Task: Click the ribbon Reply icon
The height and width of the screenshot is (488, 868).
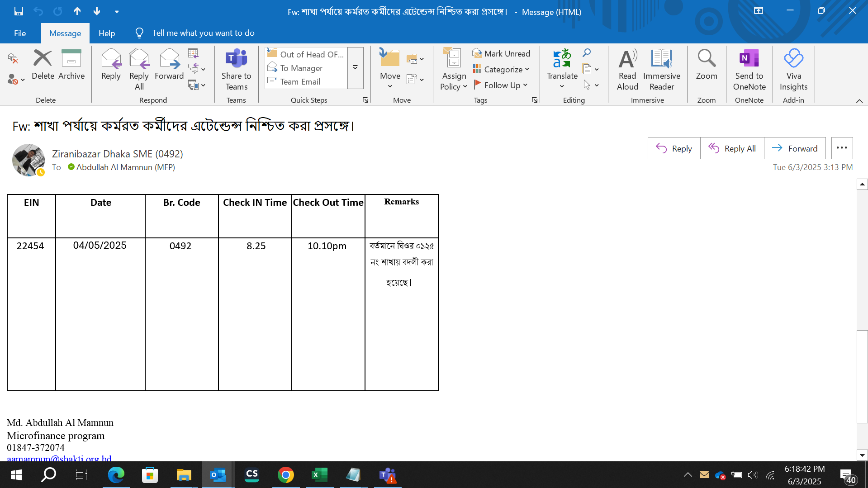Action: pyautogui.click(x=111, y=65)
